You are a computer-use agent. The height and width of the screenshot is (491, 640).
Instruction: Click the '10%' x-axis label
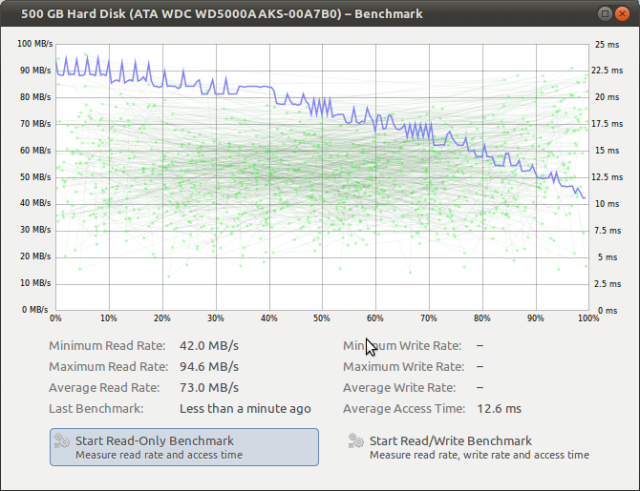(x=109, y=318)
